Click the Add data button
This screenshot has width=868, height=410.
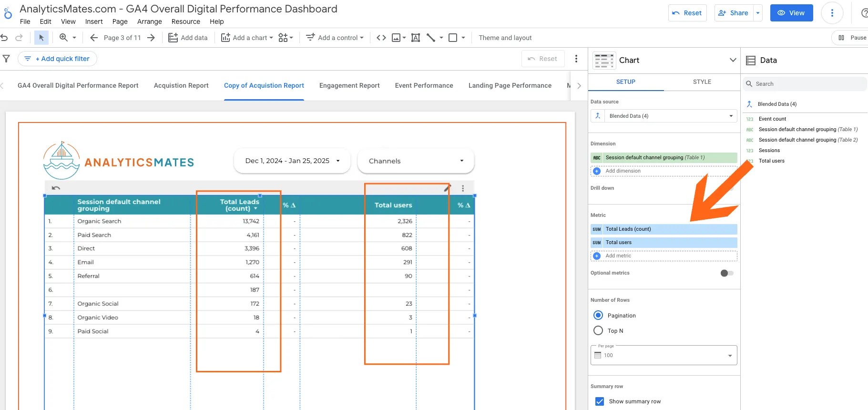point(188,38)
